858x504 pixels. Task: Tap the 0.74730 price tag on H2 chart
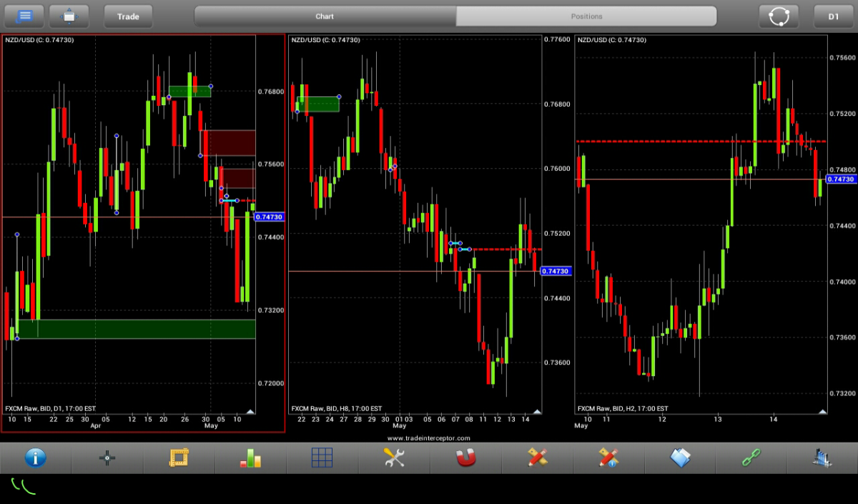click(842, 179)
